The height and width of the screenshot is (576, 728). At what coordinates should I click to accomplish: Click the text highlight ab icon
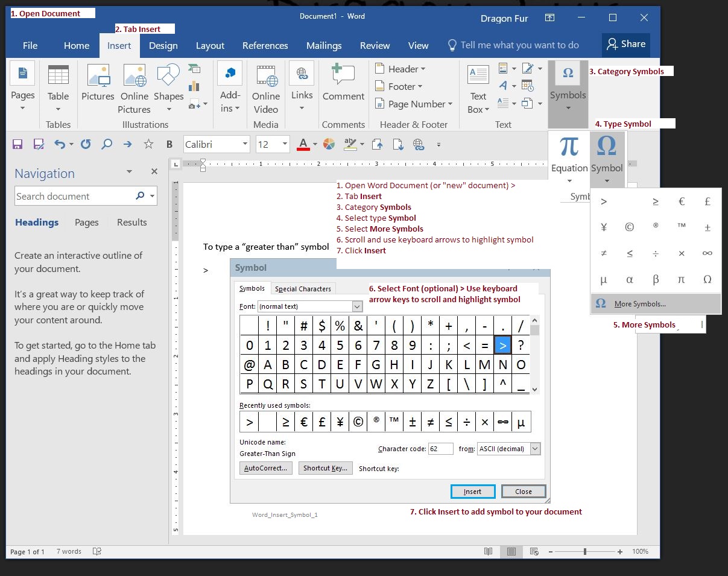point(350,144)
